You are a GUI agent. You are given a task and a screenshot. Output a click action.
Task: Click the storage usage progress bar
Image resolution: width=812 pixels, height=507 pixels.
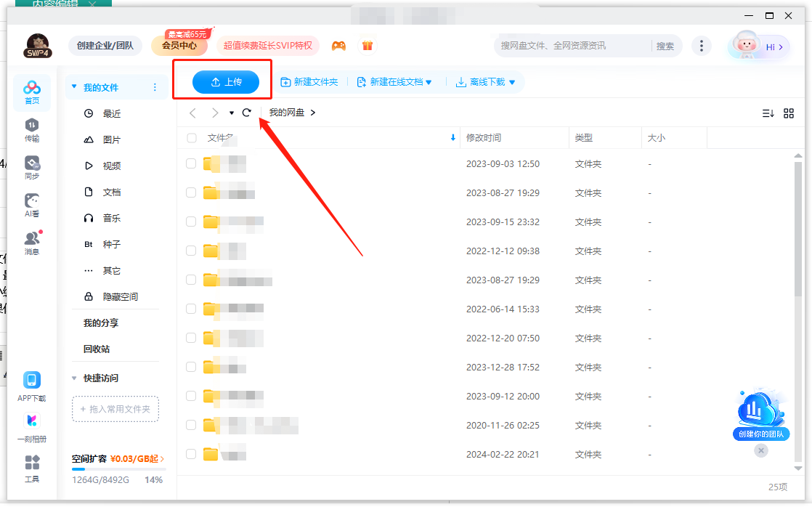(x=119, y=469)
